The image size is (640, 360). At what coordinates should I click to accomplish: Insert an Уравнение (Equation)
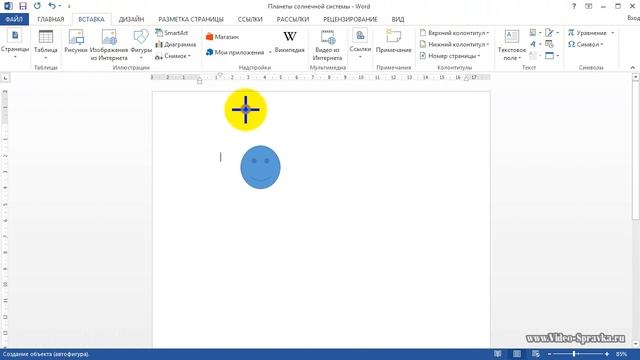[587, 33]
